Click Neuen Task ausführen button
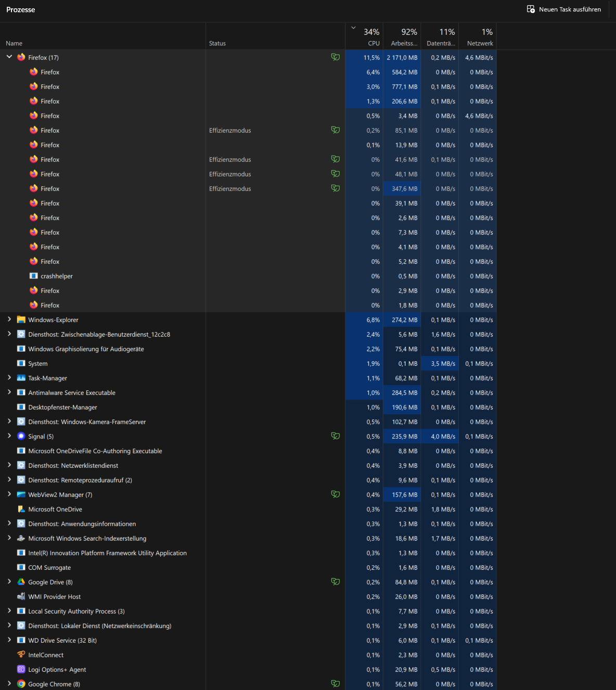The image size is (616, 690). tap(564, 9)
